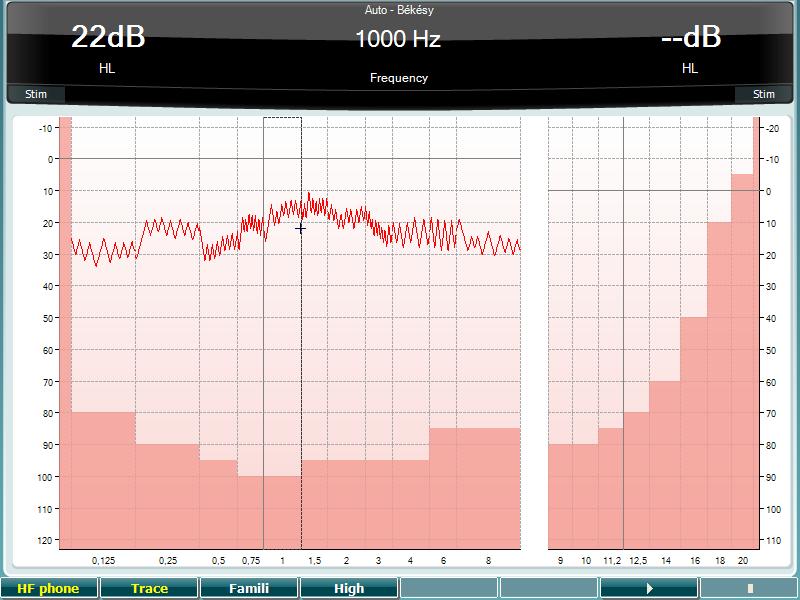Click the Frequency label in header

click(x=399, y=78)
